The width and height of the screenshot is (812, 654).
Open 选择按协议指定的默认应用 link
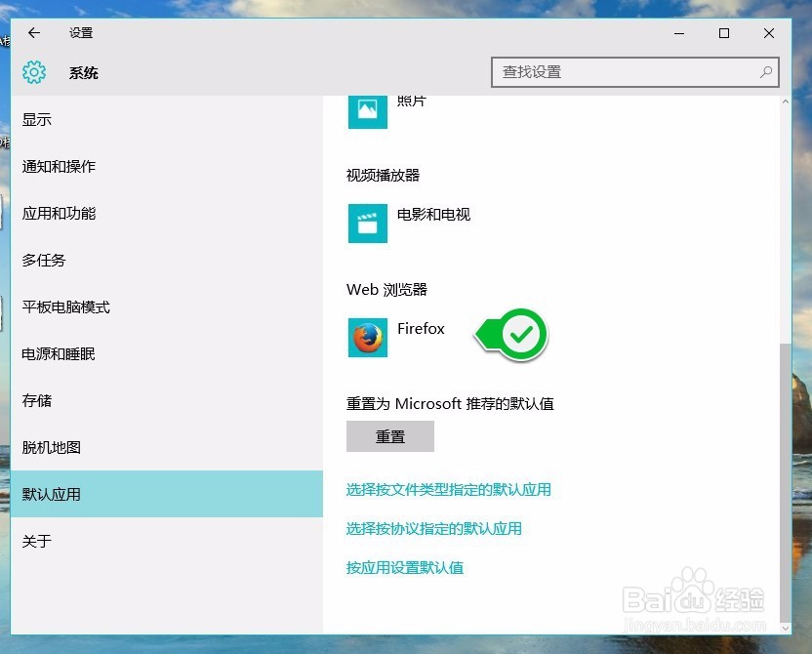tap(434, 529)
